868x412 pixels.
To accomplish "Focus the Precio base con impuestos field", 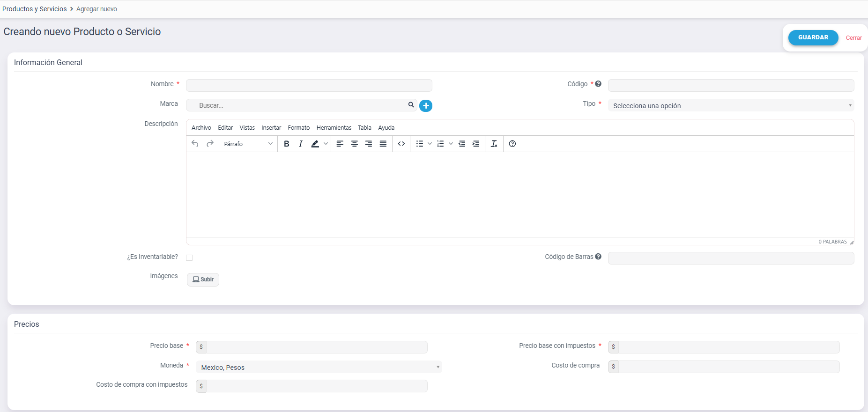I will [x=729, y=347].
